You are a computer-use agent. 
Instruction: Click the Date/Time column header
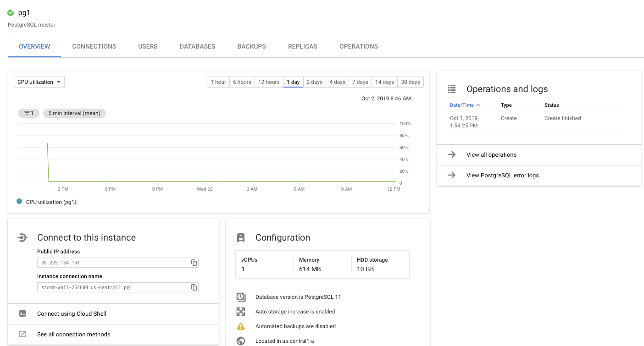(461, 105)
